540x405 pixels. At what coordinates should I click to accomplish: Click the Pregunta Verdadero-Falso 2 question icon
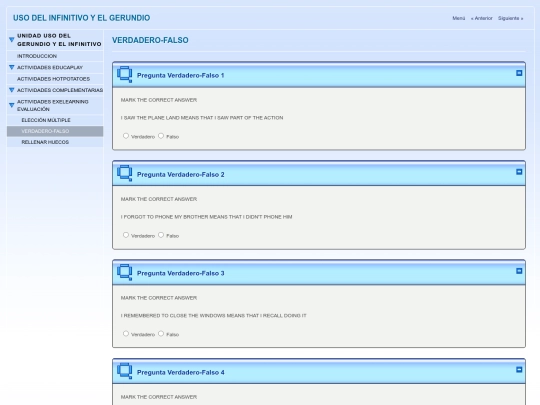[125, 173]
